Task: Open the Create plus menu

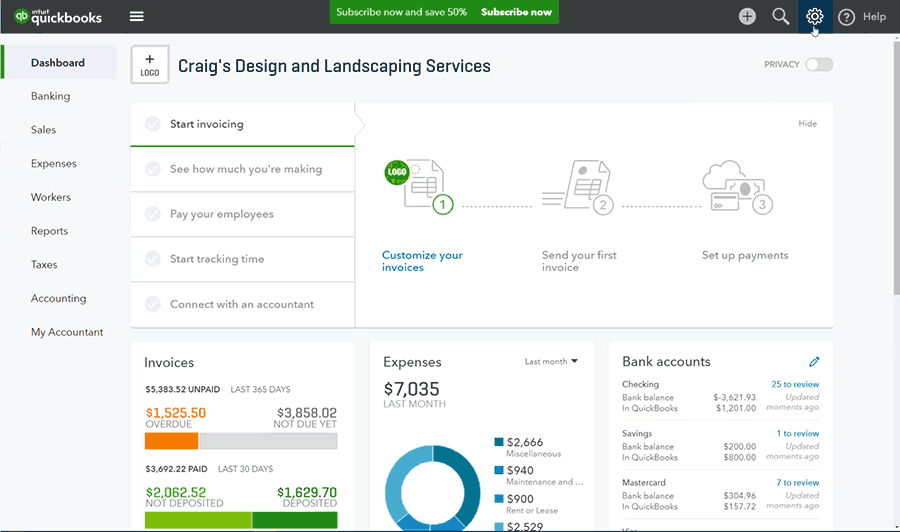Action: coord(747,16)
